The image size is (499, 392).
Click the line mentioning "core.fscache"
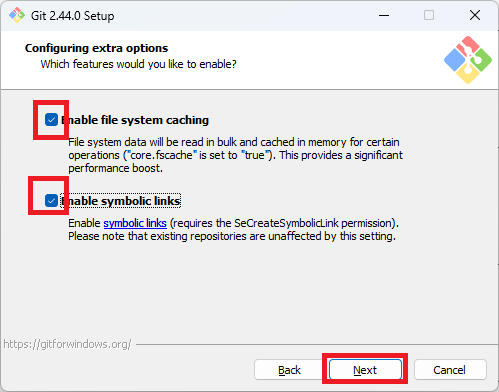[x=235, y=155]
